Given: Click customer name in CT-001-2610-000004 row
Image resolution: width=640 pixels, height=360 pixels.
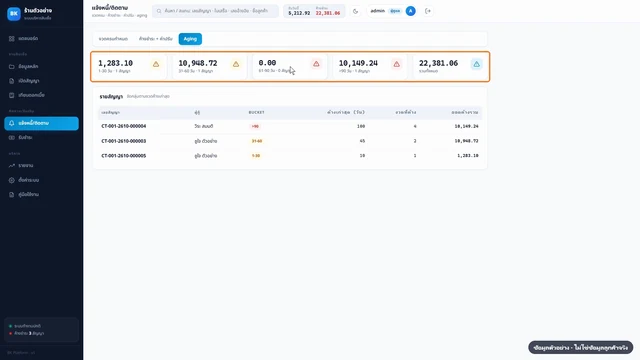Looking at the screenshot, I should tap(204, 127).
